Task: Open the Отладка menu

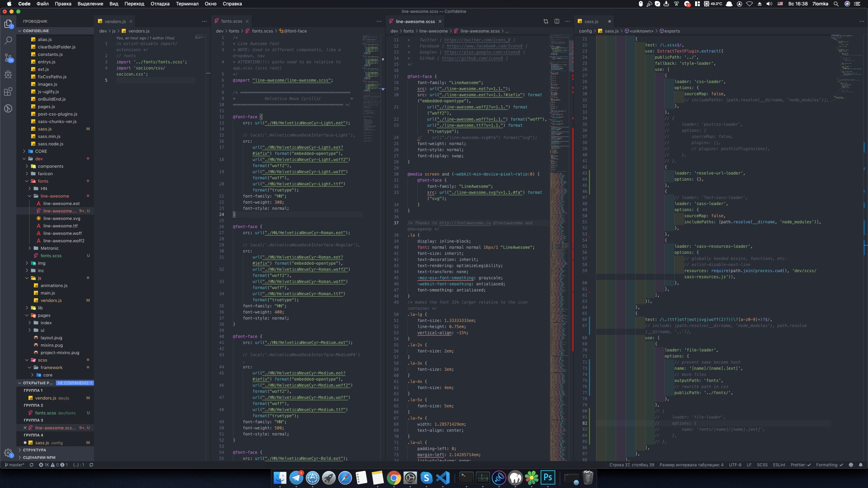Action: [160, 4]
